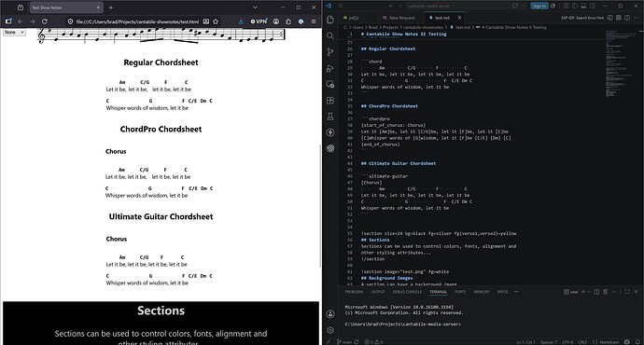Toggle the VPN extension button

[259, 21]
